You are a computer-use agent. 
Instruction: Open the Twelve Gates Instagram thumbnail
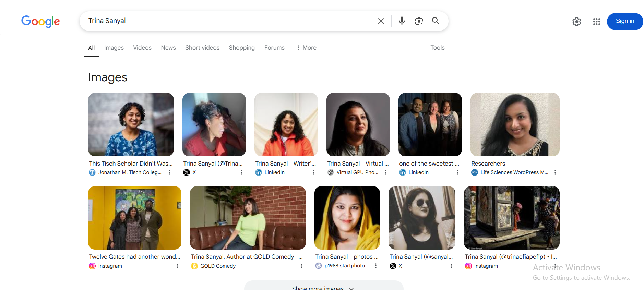(134, 218)
